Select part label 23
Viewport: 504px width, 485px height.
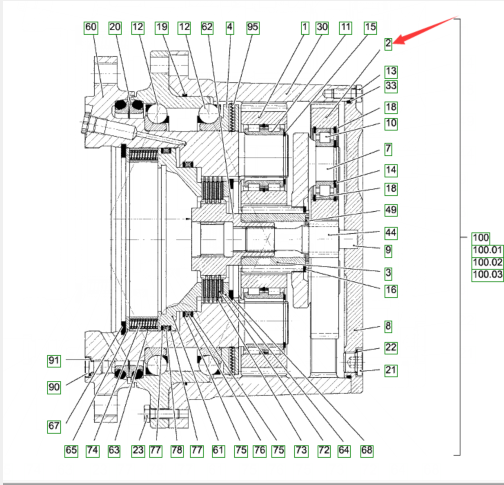pyautogui.click(x=138, y=451)
